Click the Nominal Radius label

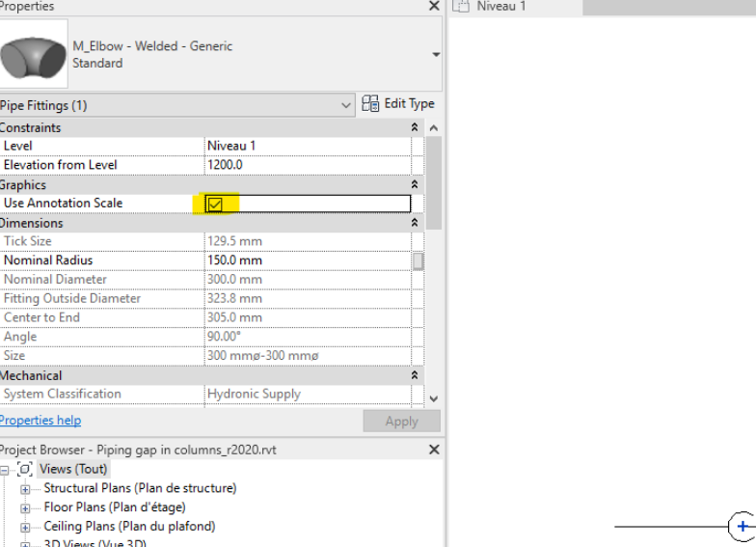pyautogui.click(x=48, y=260)
